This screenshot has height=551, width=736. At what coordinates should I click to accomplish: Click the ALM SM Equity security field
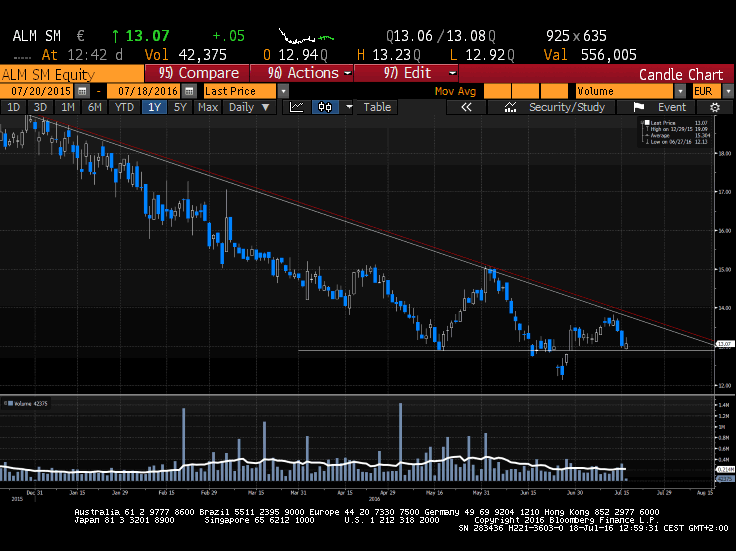pyautogui.click(x=72, y=74)
